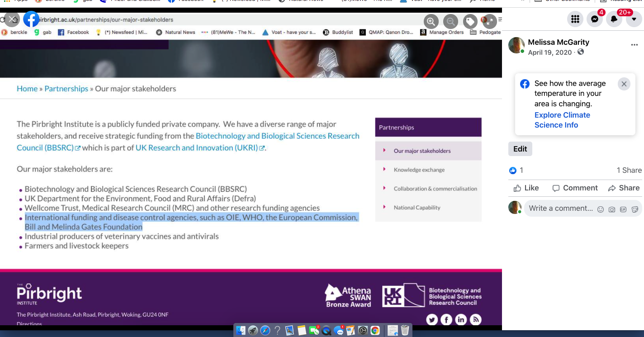
Task: Click the Edit button
Action: click(520, 149)
